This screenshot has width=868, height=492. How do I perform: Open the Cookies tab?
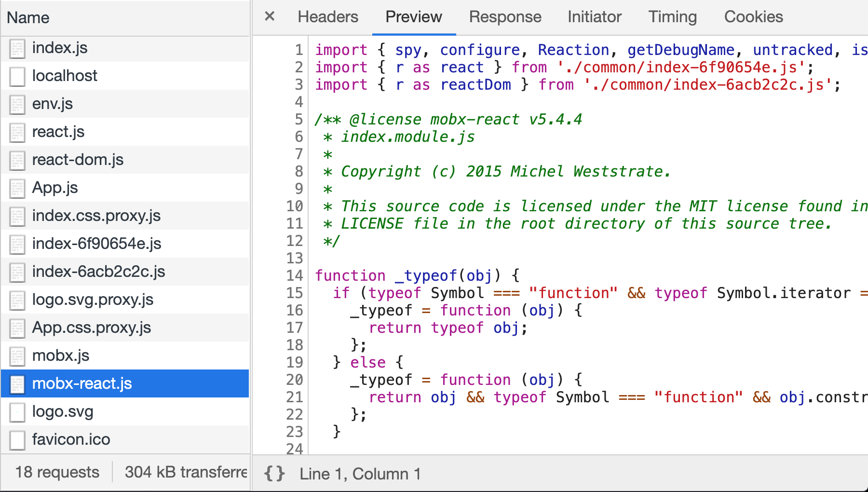754,17
